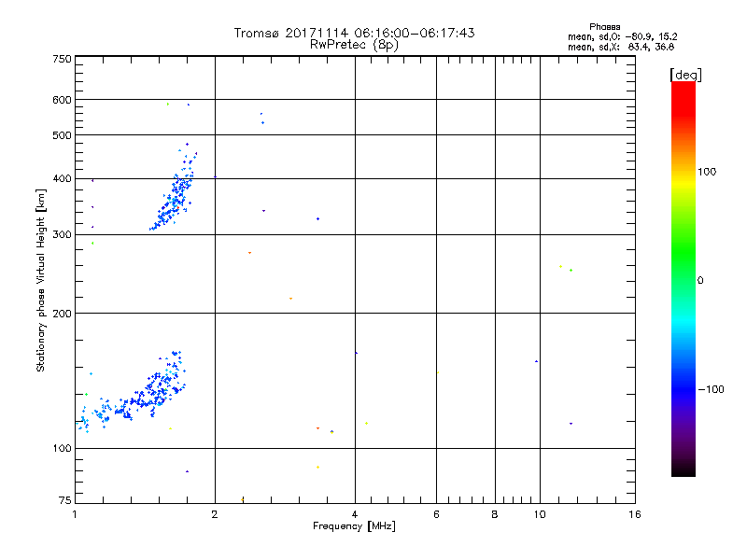The height and width of the screenshot is (560, 747).
Task: Click the x-axis tick label '2'
Action: 215,514
